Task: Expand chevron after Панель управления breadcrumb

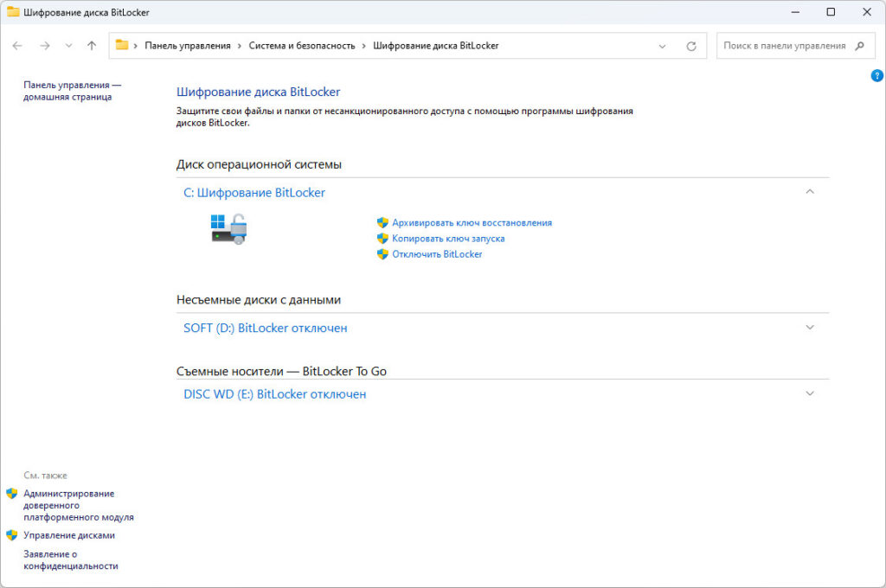Action: point(240,47)
